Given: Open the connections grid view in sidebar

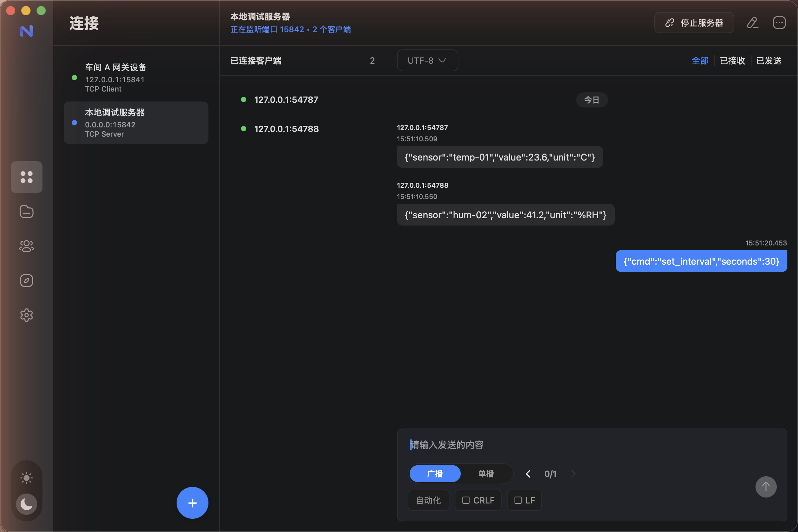Looking at the screenshot, I should (x=27, y=177).
